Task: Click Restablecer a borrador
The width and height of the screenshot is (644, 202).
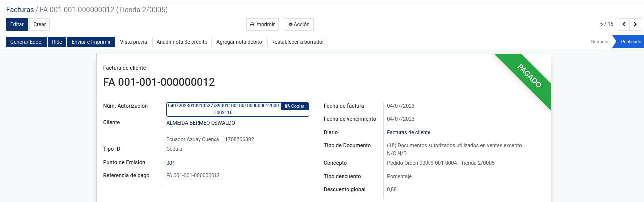Action: [x=298, y=42]
